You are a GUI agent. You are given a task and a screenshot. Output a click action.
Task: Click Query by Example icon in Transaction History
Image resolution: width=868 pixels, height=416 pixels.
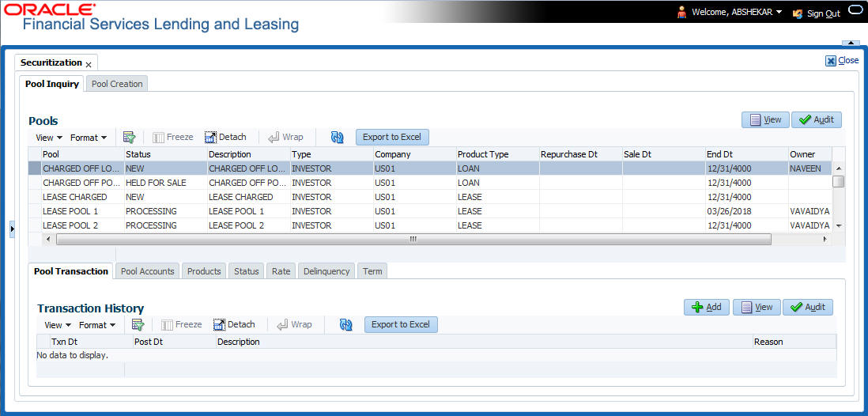click(x=138, y=324)
